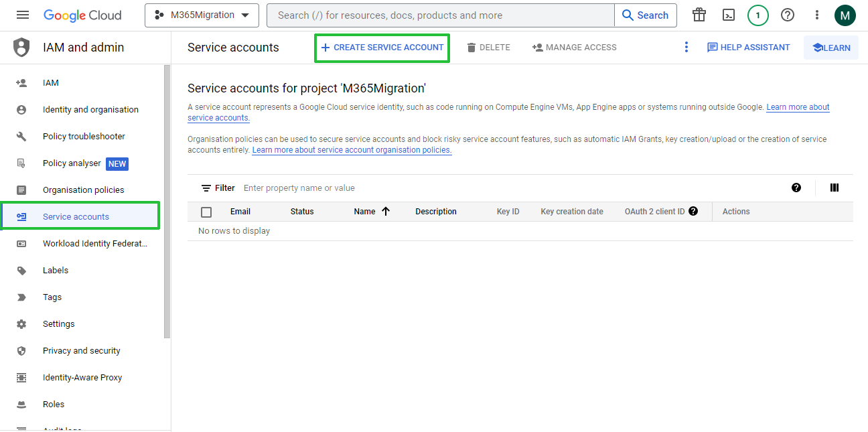Viewport: 868px width, 432px height.
Task: Open OAuth 2 client ID help tooltip icon
Action: click(693, 211)
